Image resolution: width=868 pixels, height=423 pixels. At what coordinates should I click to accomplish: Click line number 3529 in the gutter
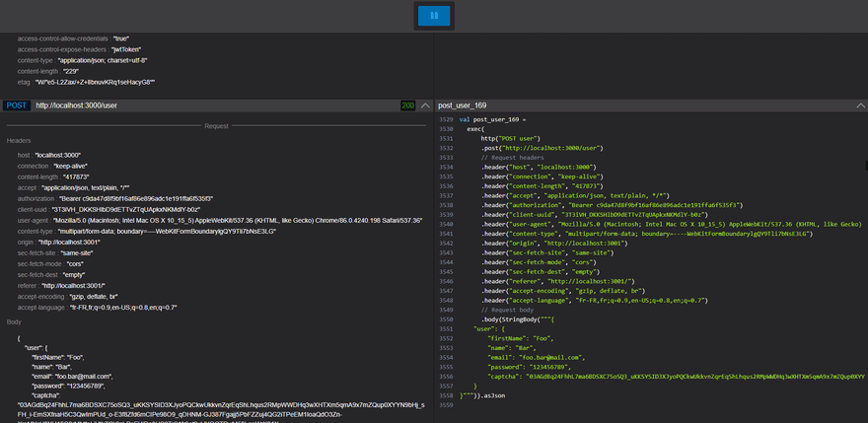click(446, 119)
